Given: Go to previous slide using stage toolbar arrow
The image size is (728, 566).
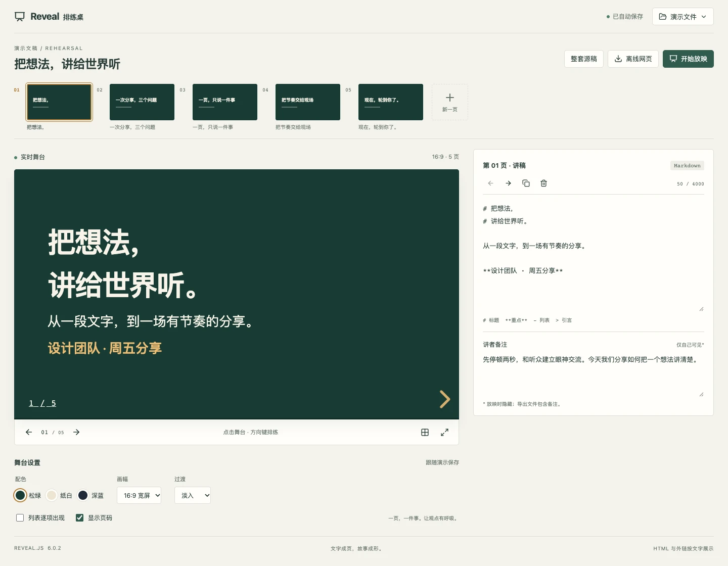Looking at the screenshot, I should tap(29, 432).
